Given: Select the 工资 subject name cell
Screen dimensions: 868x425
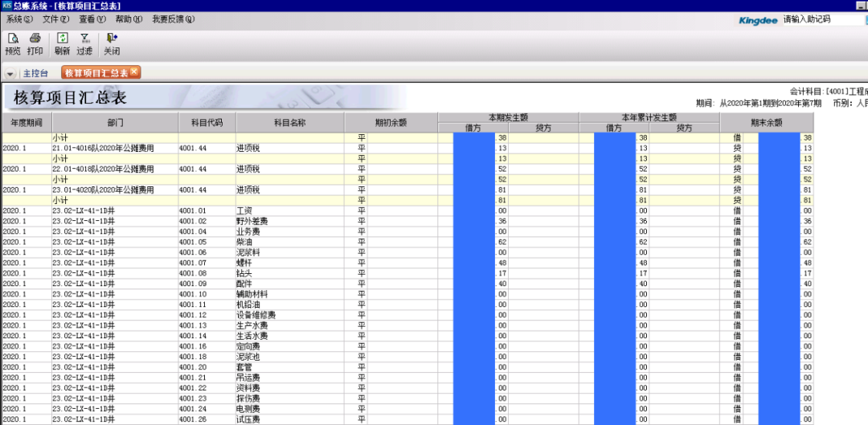Looking at the screenshot, I should coord(290,210).
